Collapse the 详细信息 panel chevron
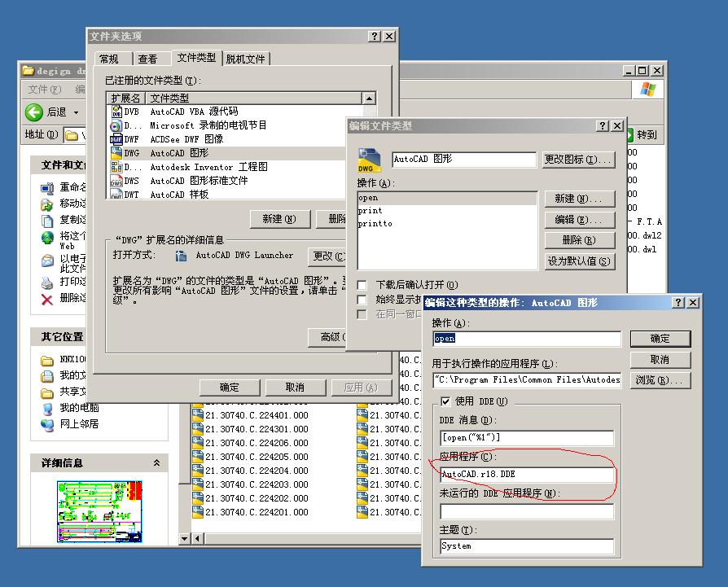Viewport: 728px width, 587px height. [157, 462]
